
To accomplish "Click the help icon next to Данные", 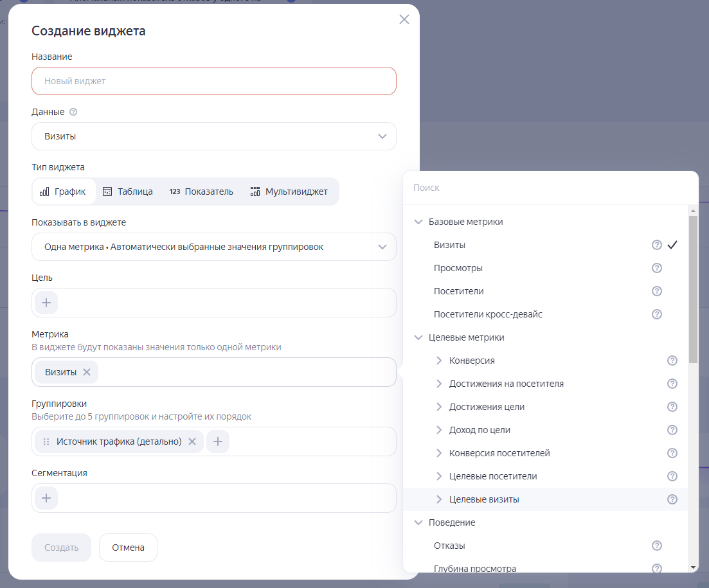I will (73, 112).
